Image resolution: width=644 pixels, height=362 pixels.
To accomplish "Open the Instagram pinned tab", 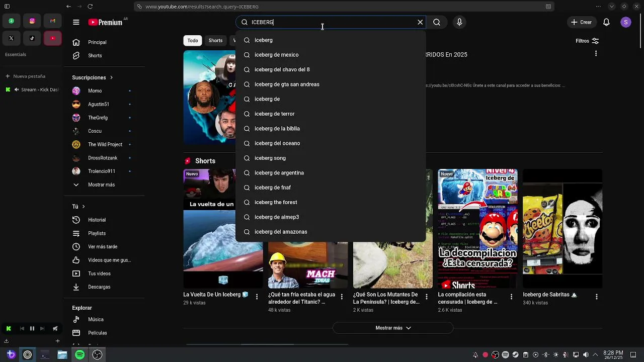I will (32, 21).
